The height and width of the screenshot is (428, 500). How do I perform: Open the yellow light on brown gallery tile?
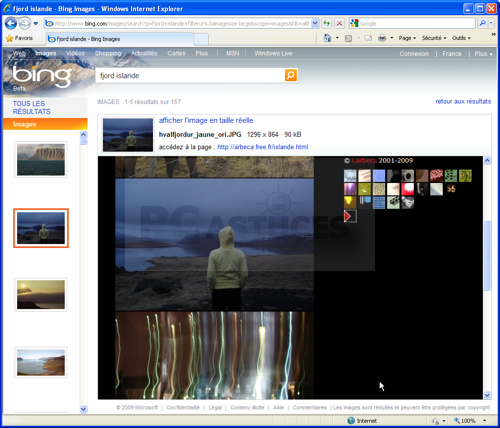click(350, 202)
